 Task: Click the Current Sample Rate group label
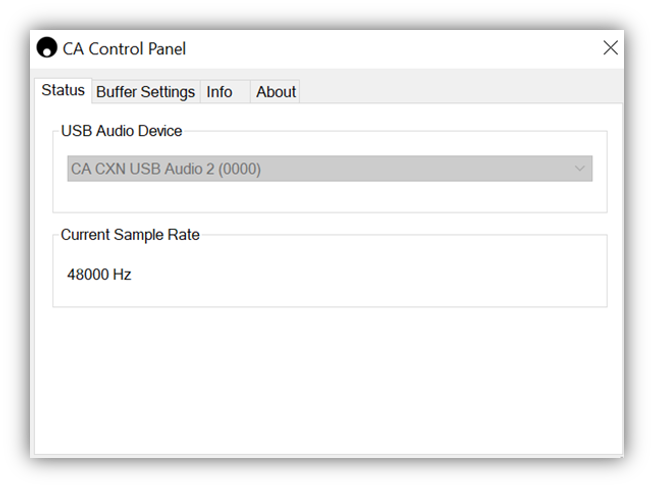click(x=130, y=235)
